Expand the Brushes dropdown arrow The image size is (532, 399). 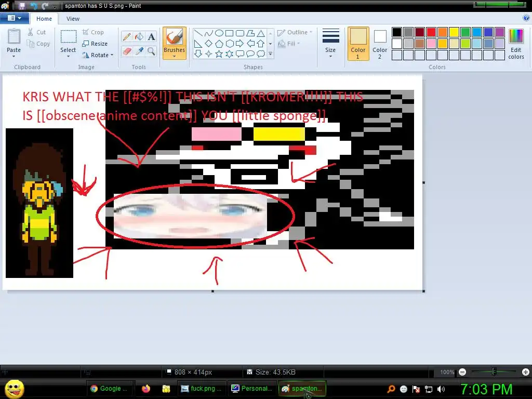175,56
